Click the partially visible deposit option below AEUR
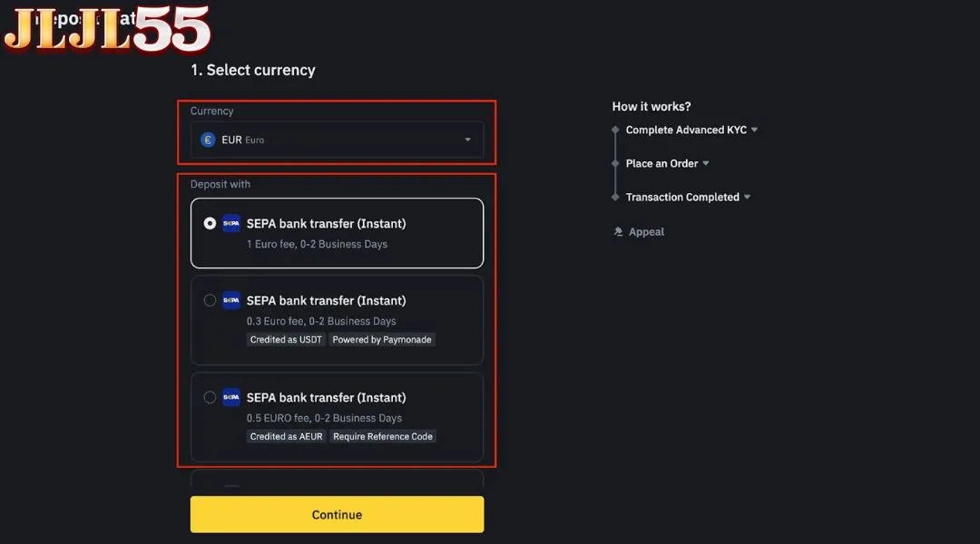Image resolution: width=980 pixels, height=544 pixels. coord(337,483)
